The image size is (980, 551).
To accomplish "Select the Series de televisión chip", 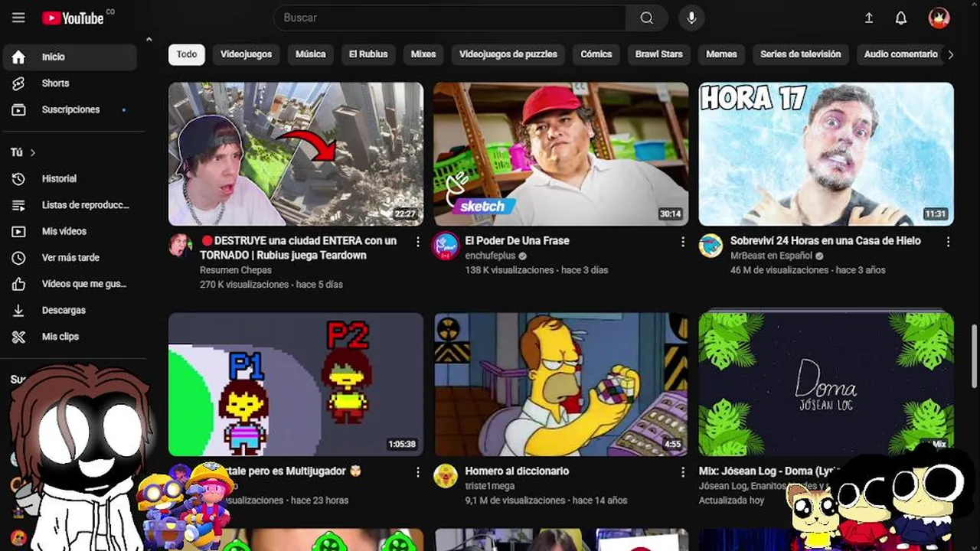I will pyautogui.click(x=800, y=54).
